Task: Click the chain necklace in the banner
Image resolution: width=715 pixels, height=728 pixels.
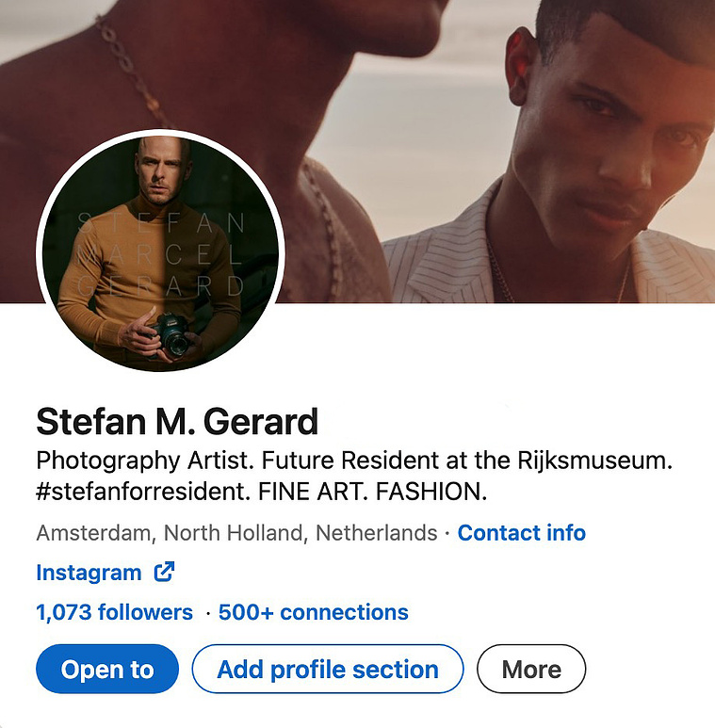Action: point(132,70)
